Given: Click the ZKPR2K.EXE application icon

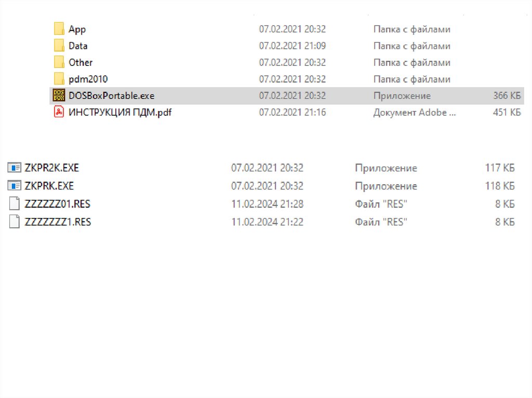Looking at the screenshot, I should point(15,168).
